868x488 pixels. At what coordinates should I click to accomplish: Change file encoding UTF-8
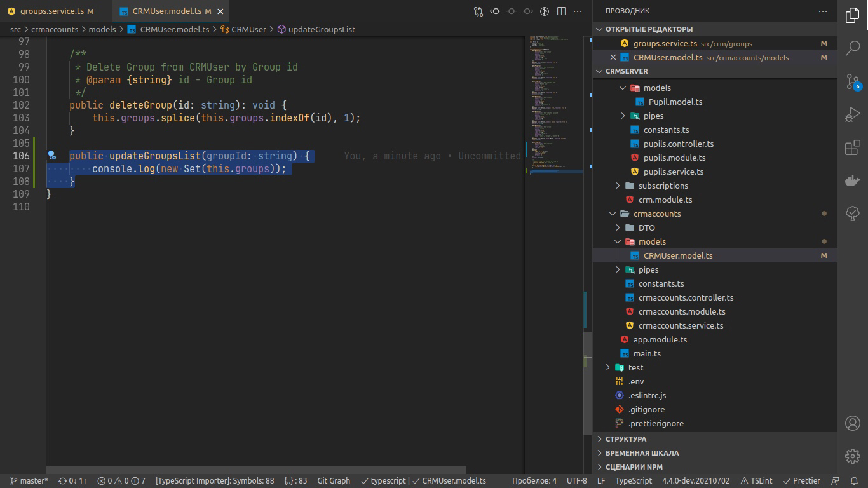[577, 481]
